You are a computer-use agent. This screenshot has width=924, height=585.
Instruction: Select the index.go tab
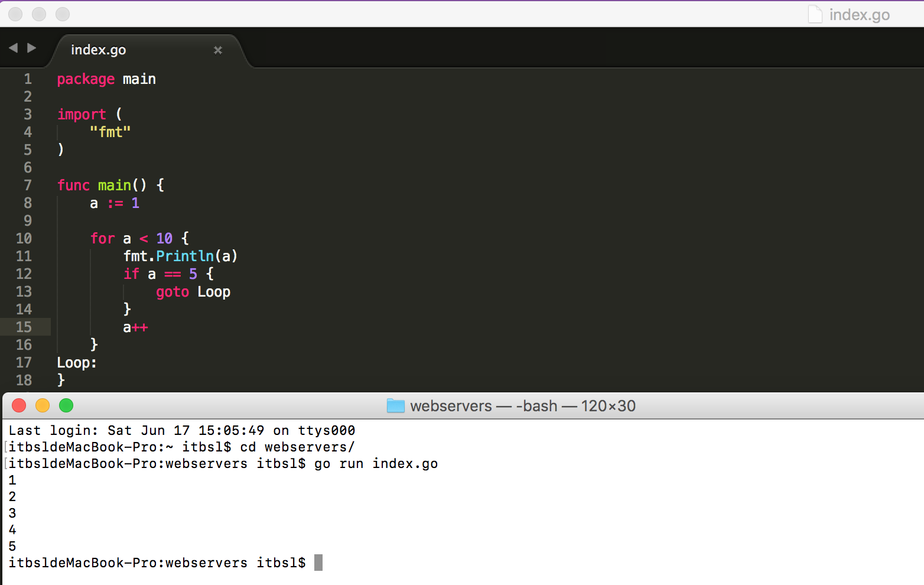click(99, 50)
